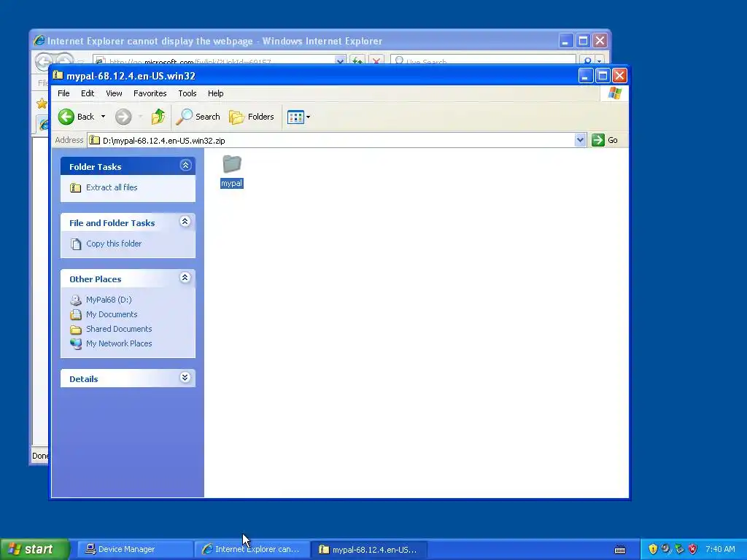Open Search in the Explorer toolbar
The width and height of the screenshot is (747, 560).
pyautogui.click(x=198, y=117)
